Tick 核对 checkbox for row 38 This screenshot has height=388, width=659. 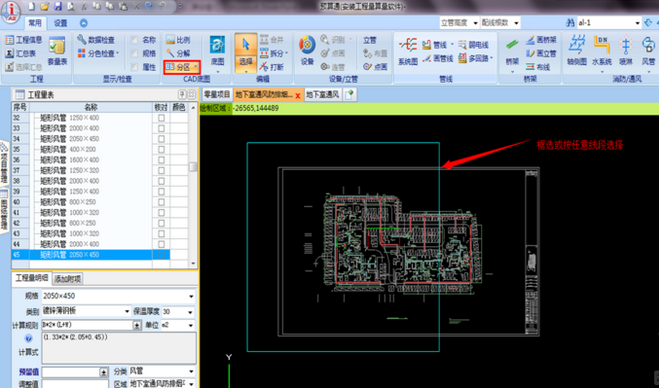pyautogui.click(x=161, y=181)
